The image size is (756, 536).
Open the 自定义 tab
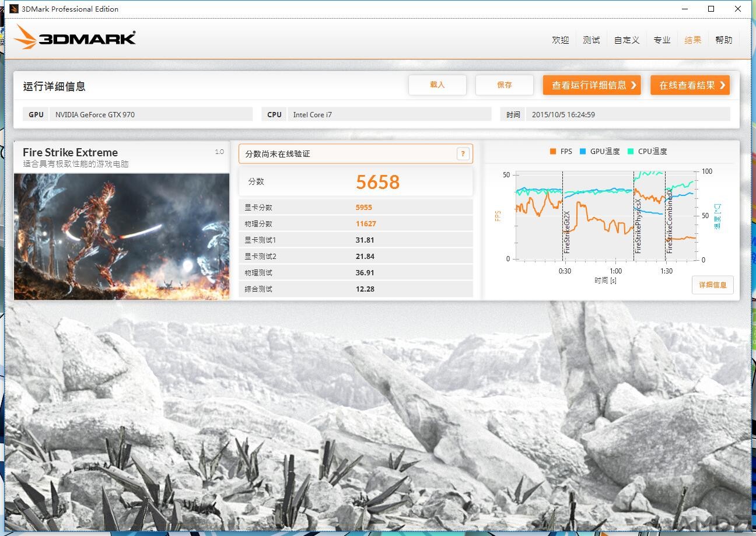click(626, 40)
